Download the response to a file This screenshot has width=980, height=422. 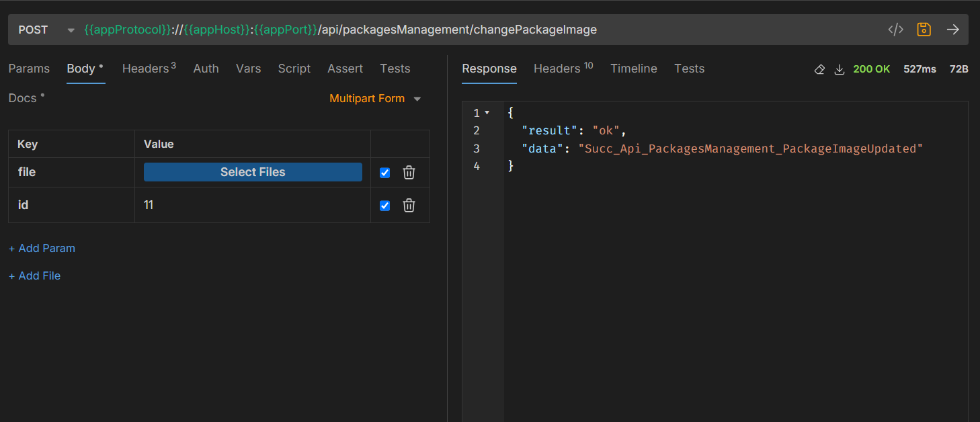(839, 69)
